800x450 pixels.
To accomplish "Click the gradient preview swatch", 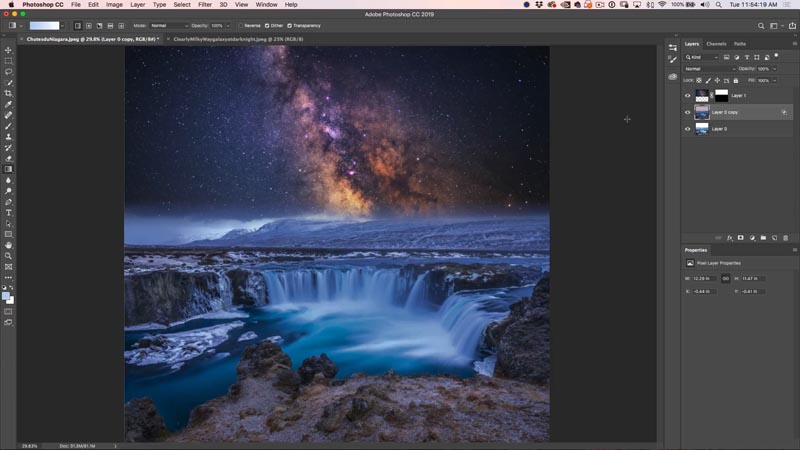I will [44, 26].
